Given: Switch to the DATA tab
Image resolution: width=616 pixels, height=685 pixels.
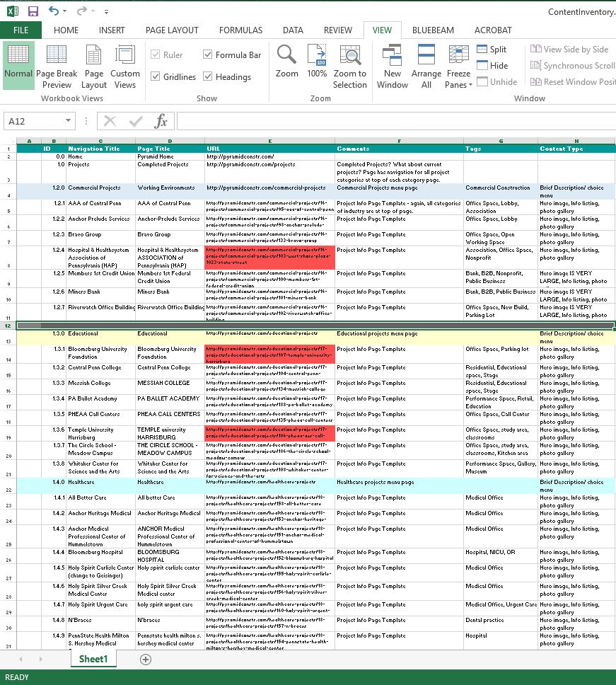Looking at the screenshot, I should (293, 30).
